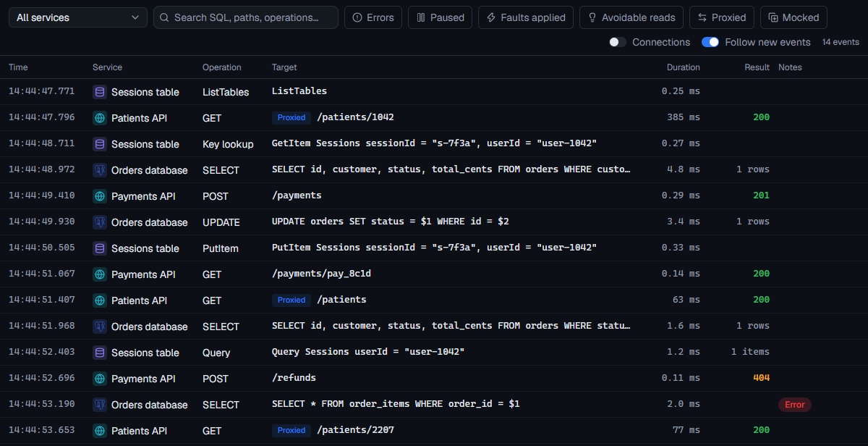Toggle the Paused filter
868x446 pixels.
(x=440, y=17)
